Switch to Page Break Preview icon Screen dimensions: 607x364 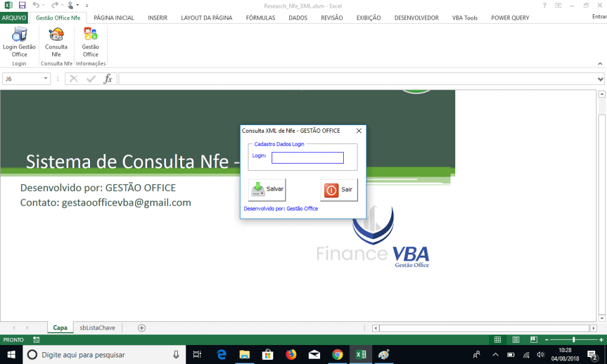533,340
